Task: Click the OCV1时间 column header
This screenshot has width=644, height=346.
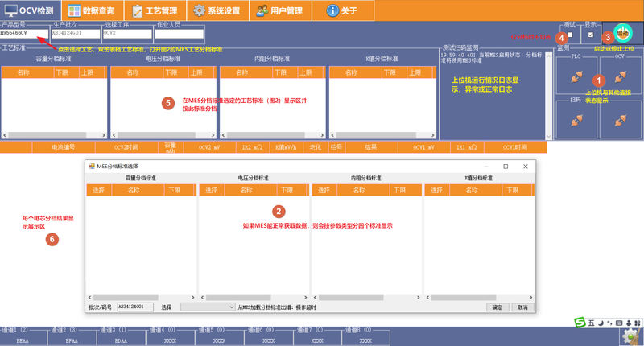Action: coord(515,147)
